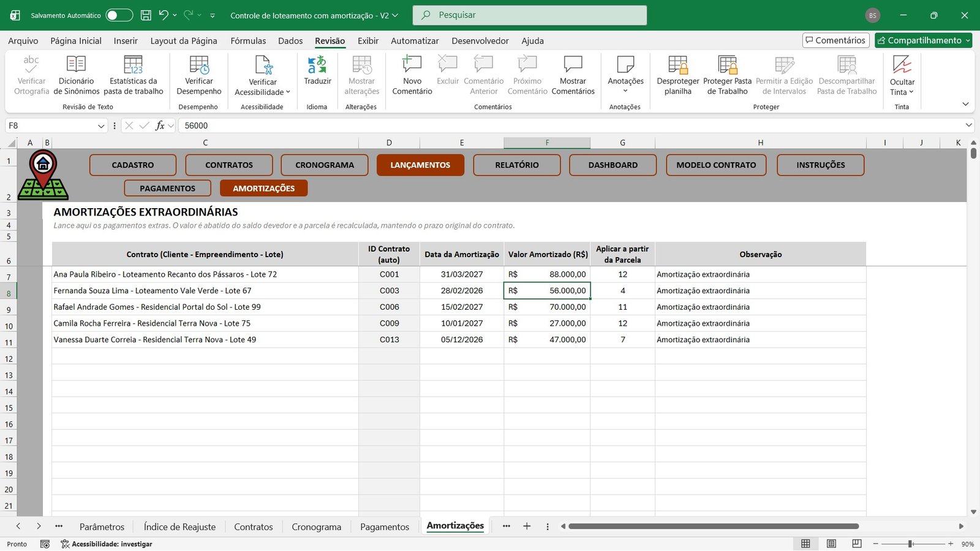Click the CONTRATOS navigation button
Image resolution: width=980 pixels, height=551 pixels.
pyautogui.click(x=229, y=165)
